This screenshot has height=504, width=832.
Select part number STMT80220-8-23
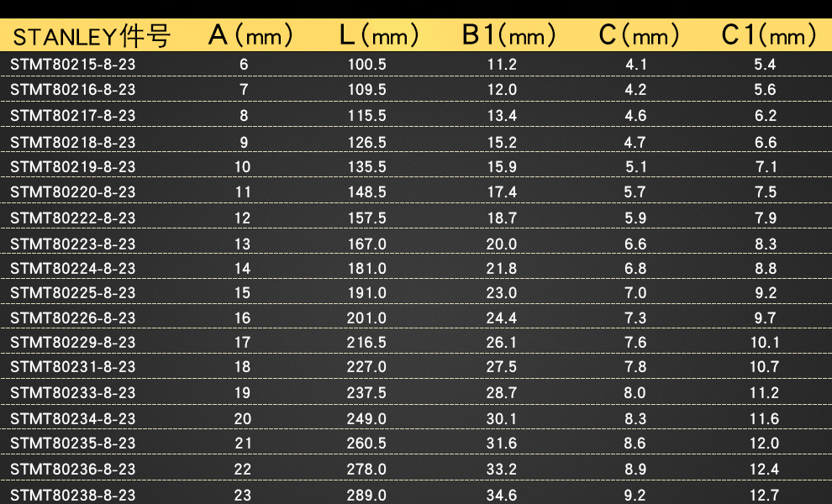72,192
